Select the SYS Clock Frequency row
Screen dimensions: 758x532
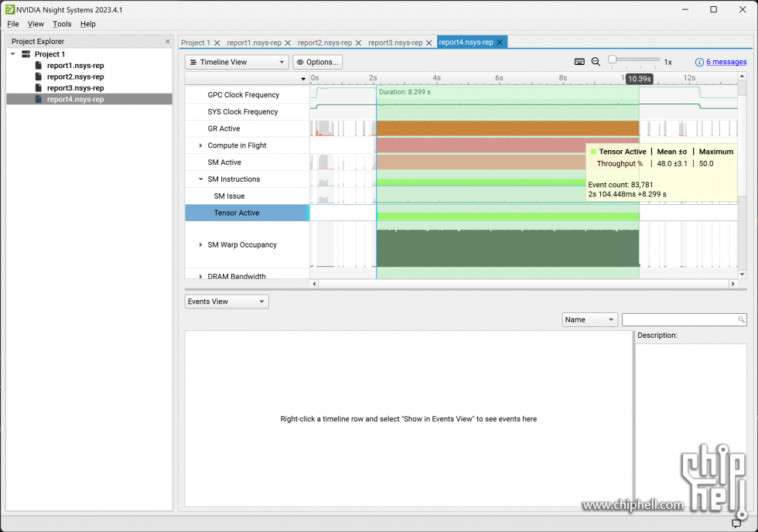pyautogui.click(x=247, y=111)
